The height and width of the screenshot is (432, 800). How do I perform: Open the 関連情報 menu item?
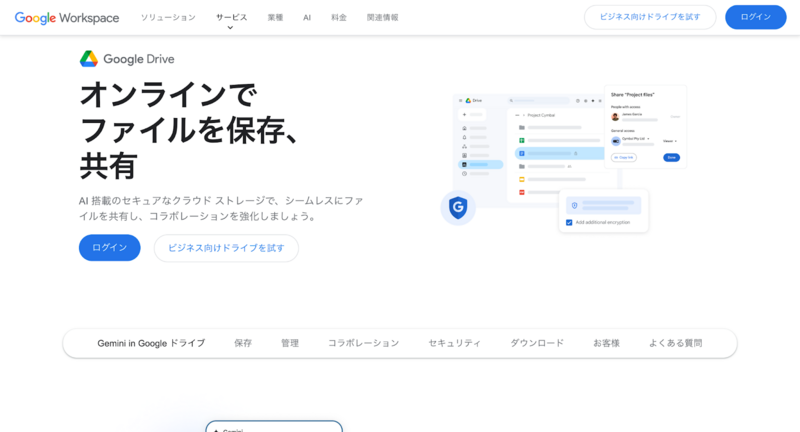point(383,17)
